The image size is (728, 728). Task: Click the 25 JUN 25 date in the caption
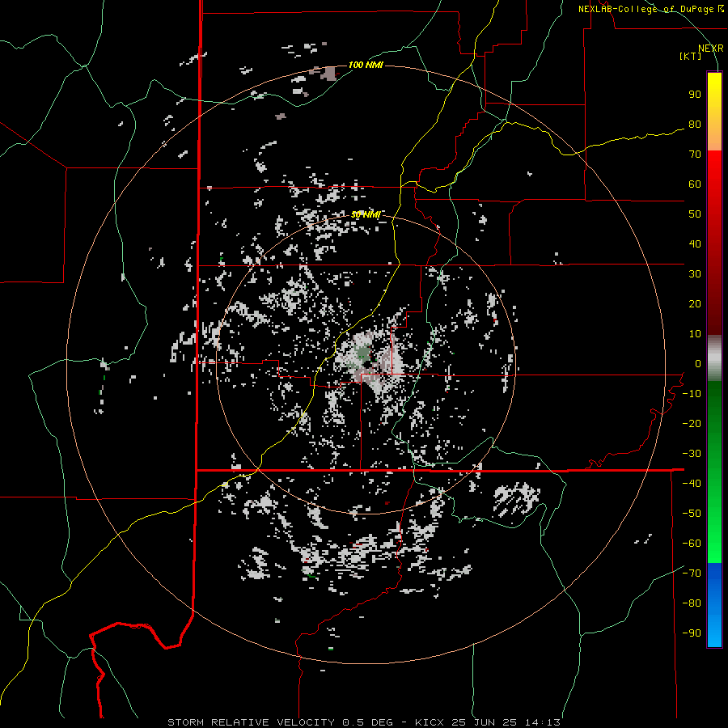485,722
